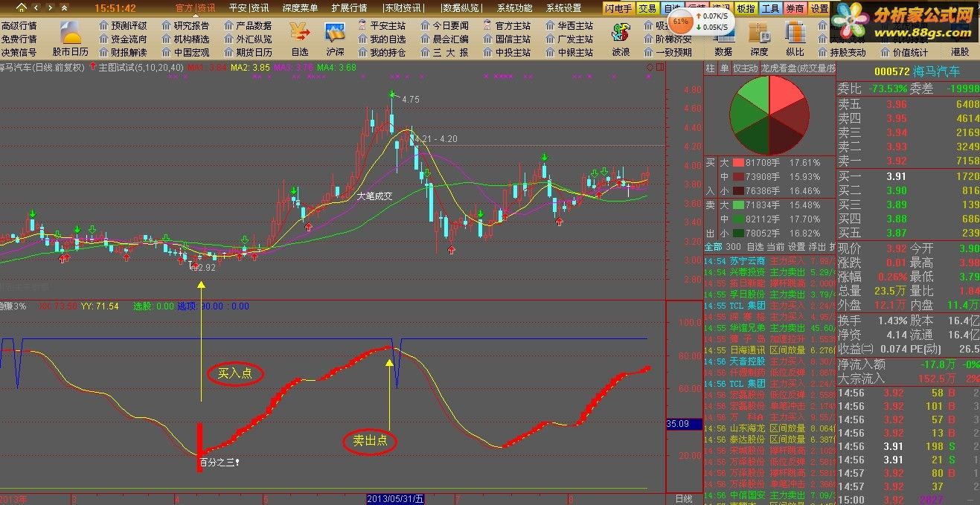Open 产品数据
This screenshot has height=505, width=980.
(248, 25)
